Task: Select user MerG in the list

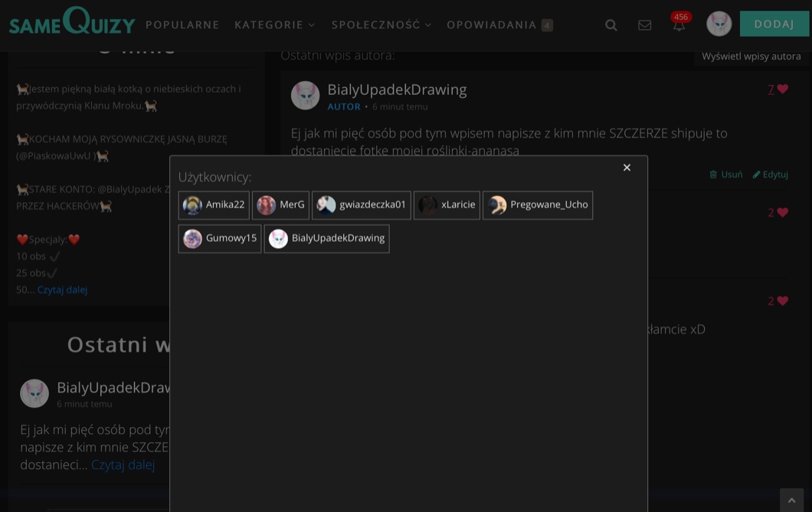Action: click(x=280, y=205)
